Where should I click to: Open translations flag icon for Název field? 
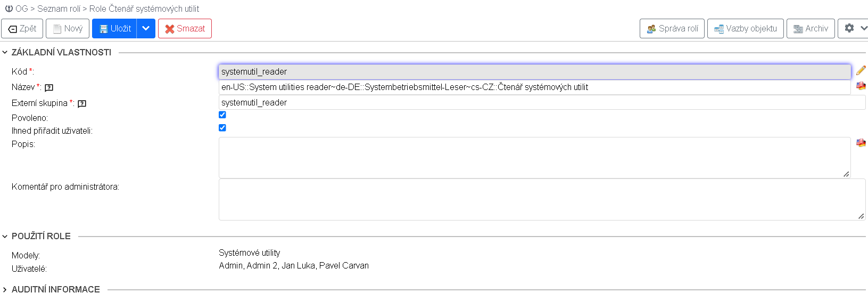click(x=861, y=86)
